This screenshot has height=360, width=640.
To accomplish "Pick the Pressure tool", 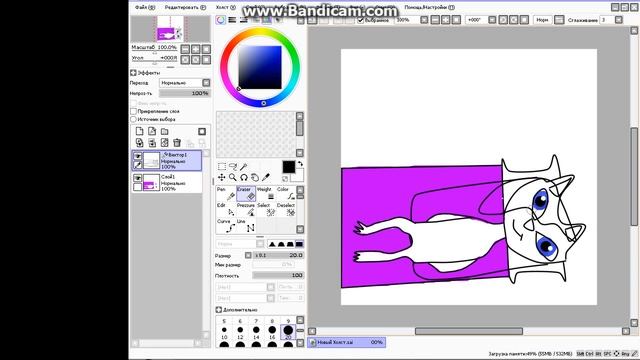I will pos(246,210).
